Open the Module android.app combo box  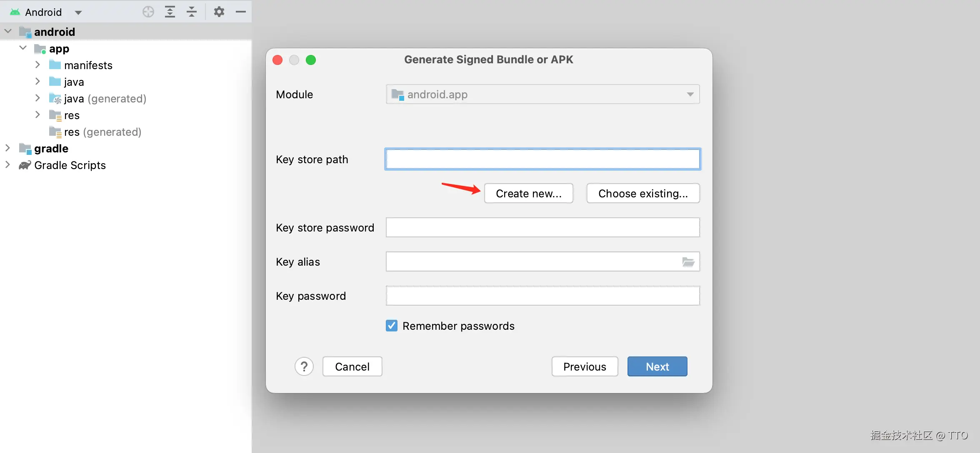[x=542, y=95]
